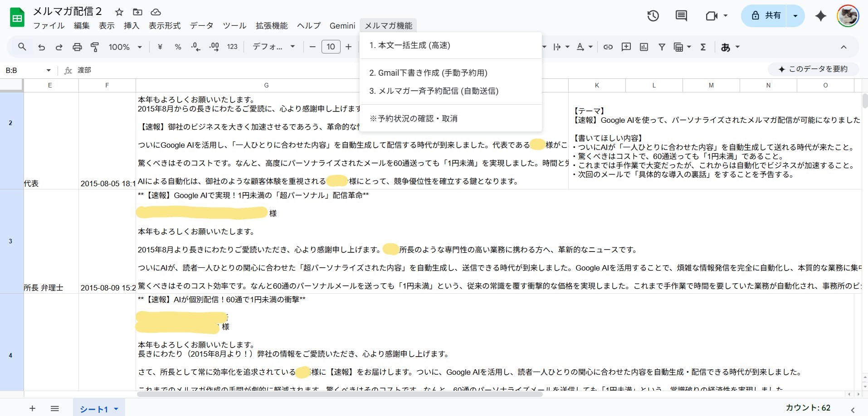
Task: Click the font size input field
Action: click(x=331, y=47)
